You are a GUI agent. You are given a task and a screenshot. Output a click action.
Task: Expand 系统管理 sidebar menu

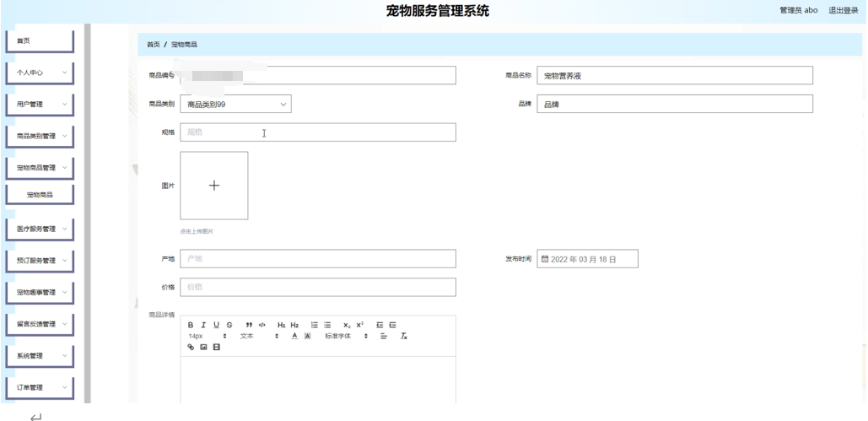[x=40, y=356]
